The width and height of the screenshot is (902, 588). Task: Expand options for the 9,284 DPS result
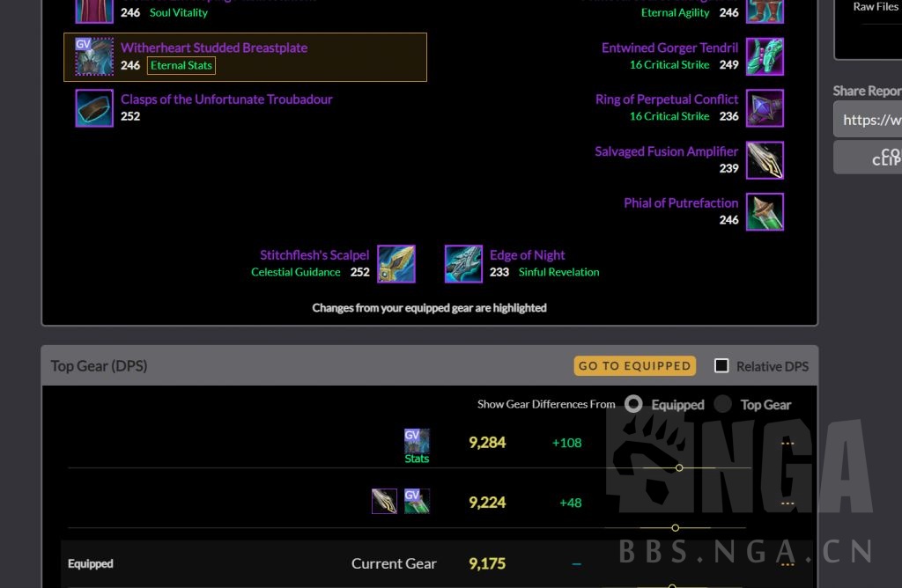point(787,443)
